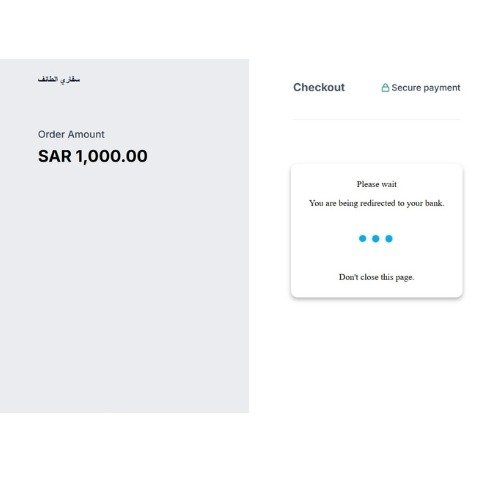Click the green padlock icon
This screenshot has width=500, height=500.
click(x=385, y=88)
